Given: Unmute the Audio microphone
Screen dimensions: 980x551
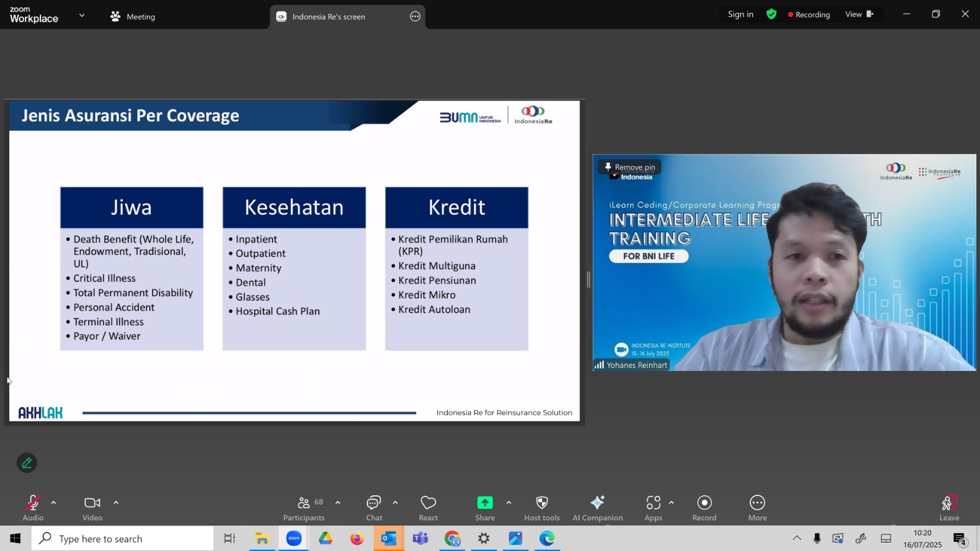Looking at the screenshot, I should [x=33, y=508].
